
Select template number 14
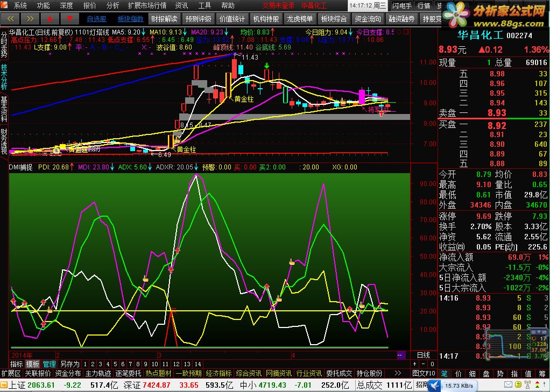pyautogui.click(x=198, y=364)
